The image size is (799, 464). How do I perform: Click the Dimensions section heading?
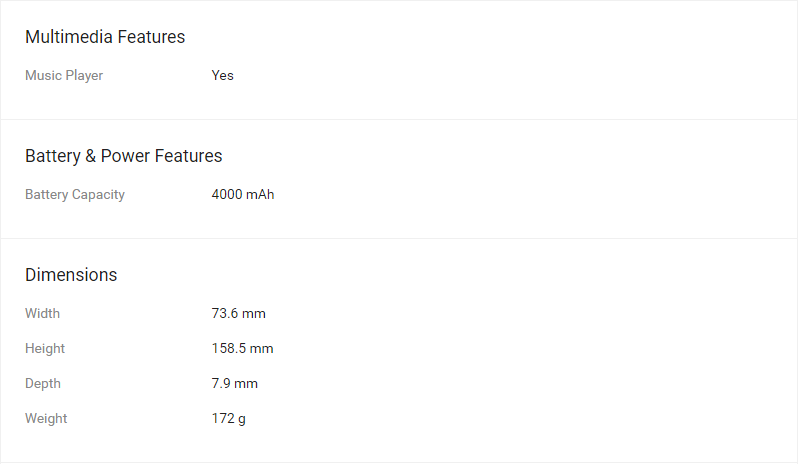pyautogui.click(x=71, y=275)
